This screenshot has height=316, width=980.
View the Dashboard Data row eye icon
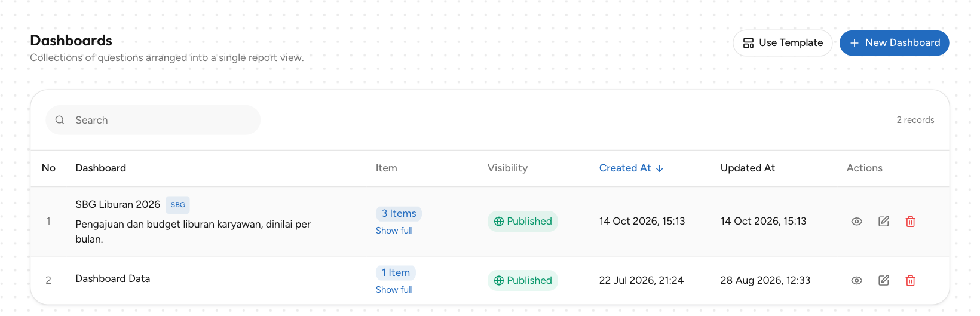(x=856, y=280)
